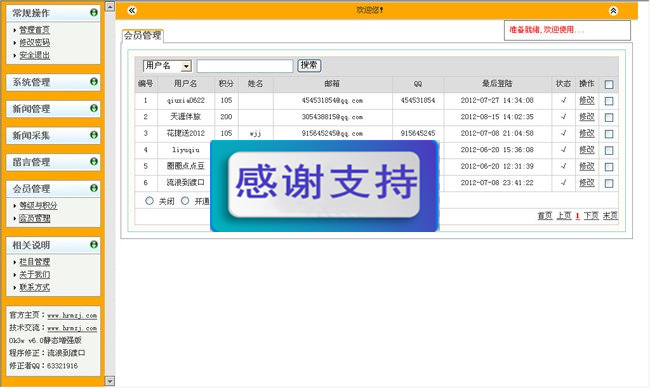This screenshot has width=650, height=388.
Task: Click the 新闻采集 panel header
Action: (53, 135)
